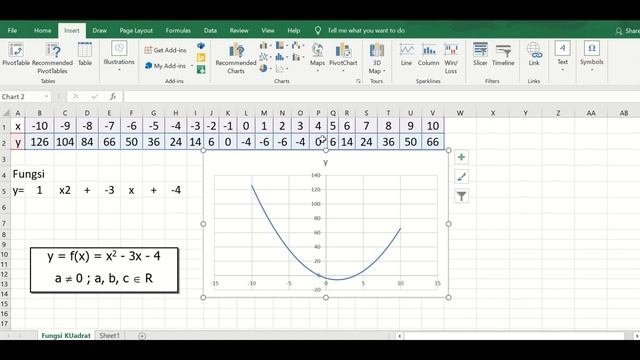Screen dimensions: 640x360
Task: Switch to the Home tab
Action: (x=42, y=31)
